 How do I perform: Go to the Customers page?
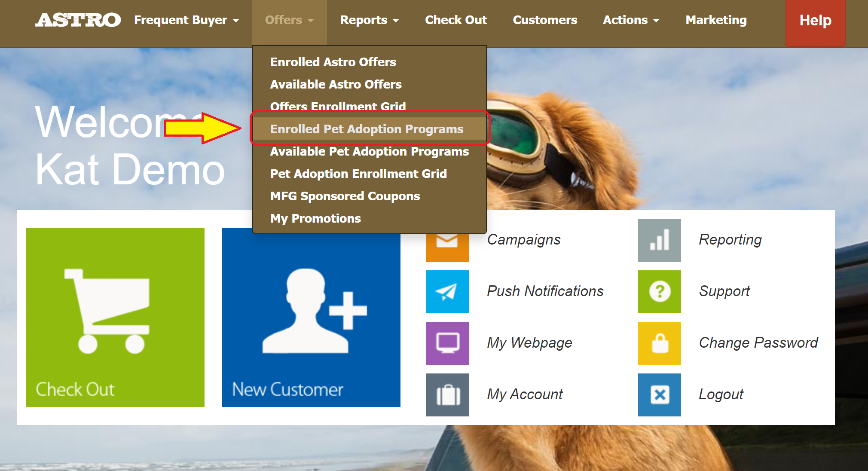(x=545, y=20)
